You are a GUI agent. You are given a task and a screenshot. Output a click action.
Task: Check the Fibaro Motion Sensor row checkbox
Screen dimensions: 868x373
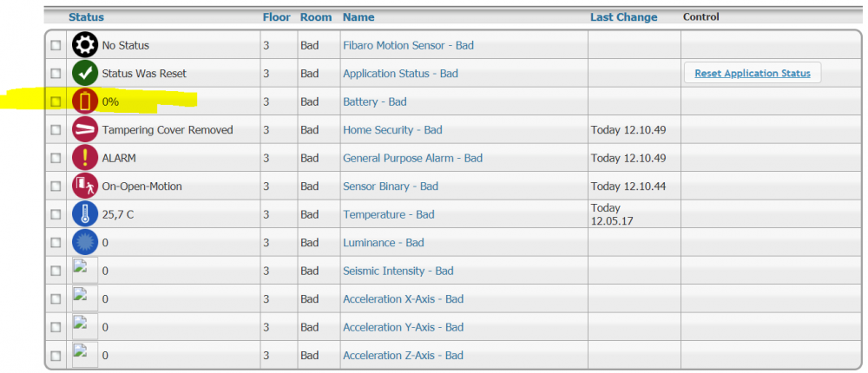(56, 45)
